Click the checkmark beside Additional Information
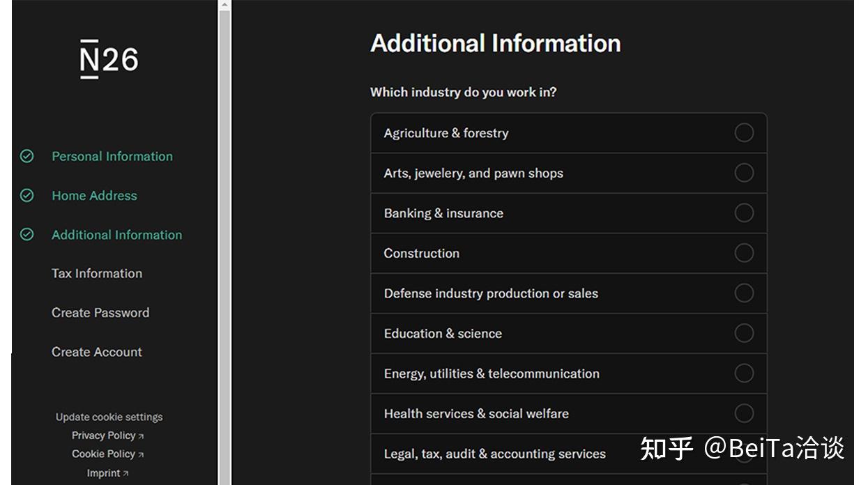Image resolution: width=868 pixels, height=485 pixels. [x=26, y=235]
